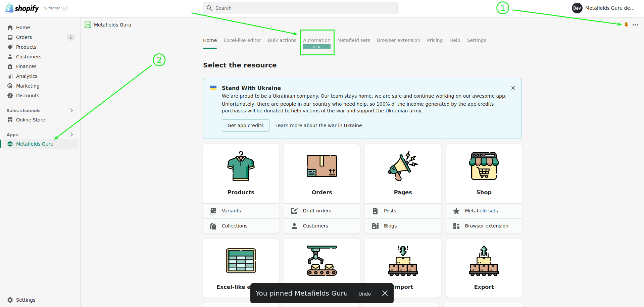Click the Discounts badge icon in sidebar
Image resolution: width=644 pixels, height=307 pixels.
pyautogui.click(x=10, y=96)
